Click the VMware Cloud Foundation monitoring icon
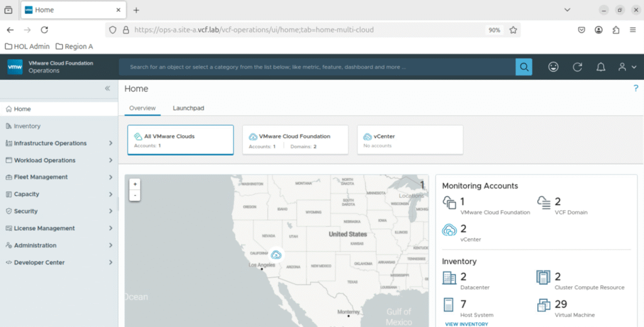Screen dimensions: 644x327 tap(449, 202)
